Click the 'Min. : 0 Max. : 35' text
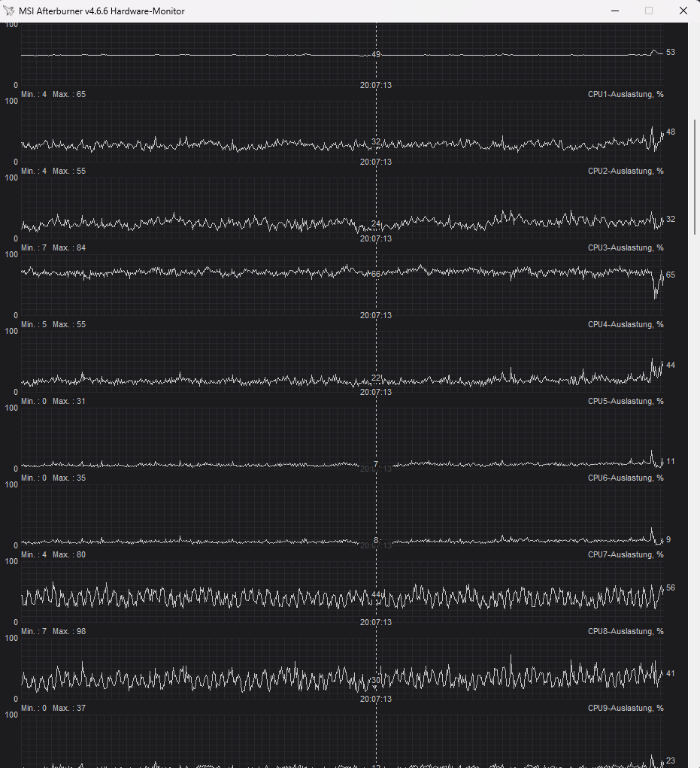 pos(53,478)
